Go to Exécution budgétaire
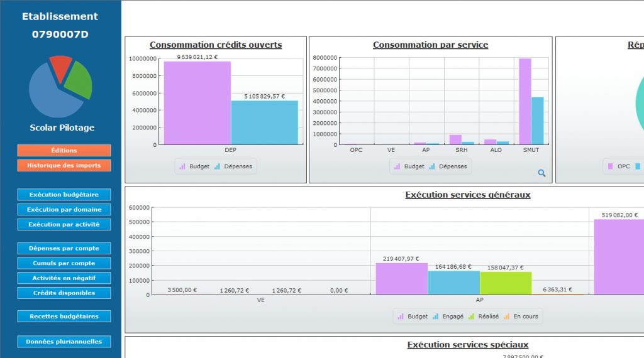Image resolution: width=644 pixels, height=358 pixels. pos(64,195)
